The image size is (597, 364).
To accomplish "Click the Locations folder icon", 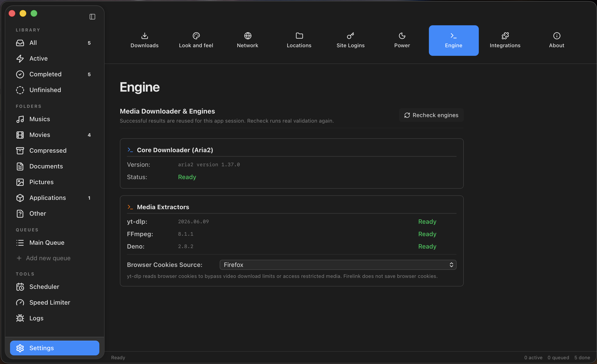I will click(299, 36).
